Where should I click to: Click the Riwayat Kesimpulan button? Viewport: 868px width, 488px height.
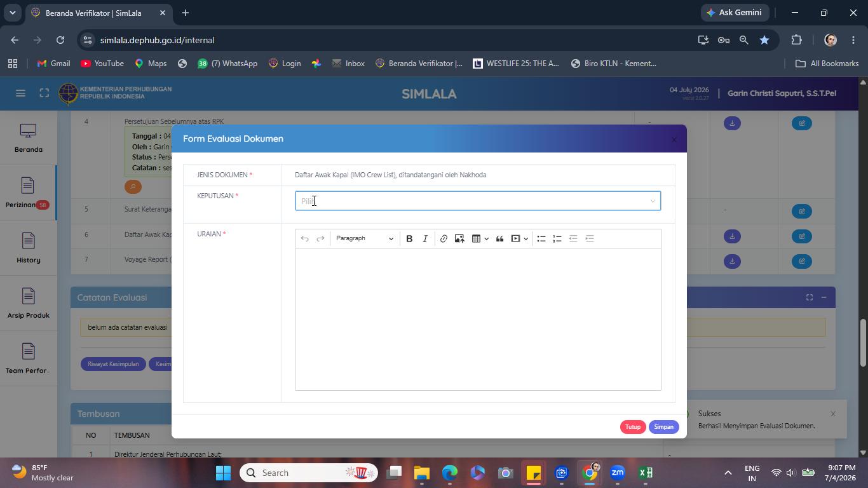[113, 364]
